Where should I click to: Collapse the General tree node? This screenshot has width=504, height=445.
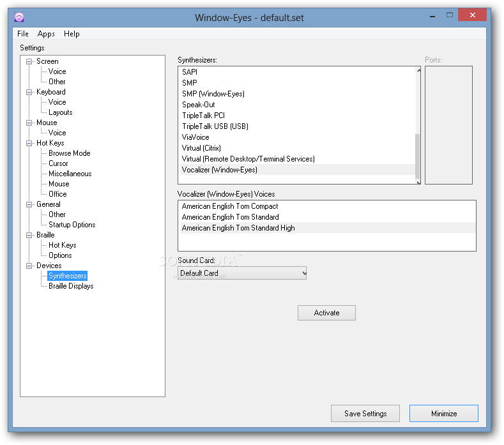(29, 205)
